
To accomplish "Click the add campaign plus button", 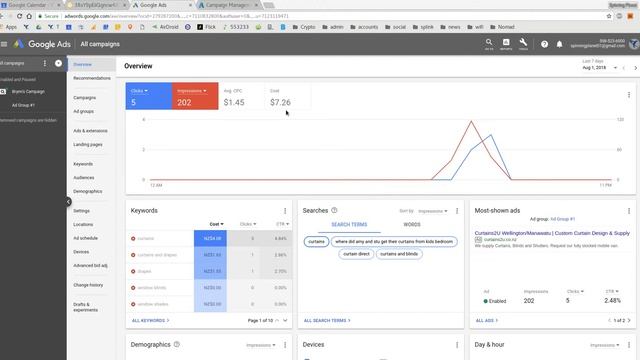I will click(58, 63).
